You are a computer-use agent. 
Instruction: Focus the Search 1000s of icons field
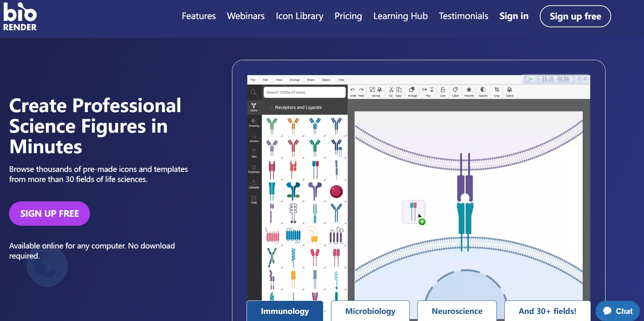point(304,92)
